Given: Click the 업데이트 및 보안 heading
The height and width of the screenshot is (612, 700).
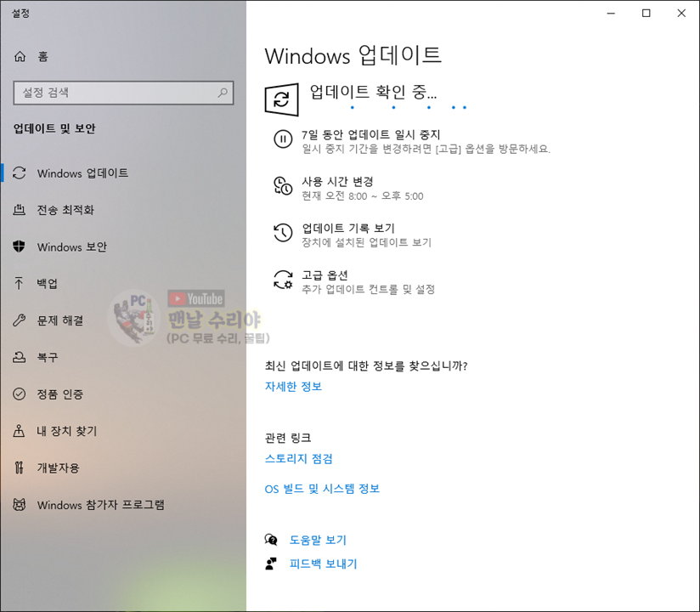Looking at the screenshot, I should 54,128.
